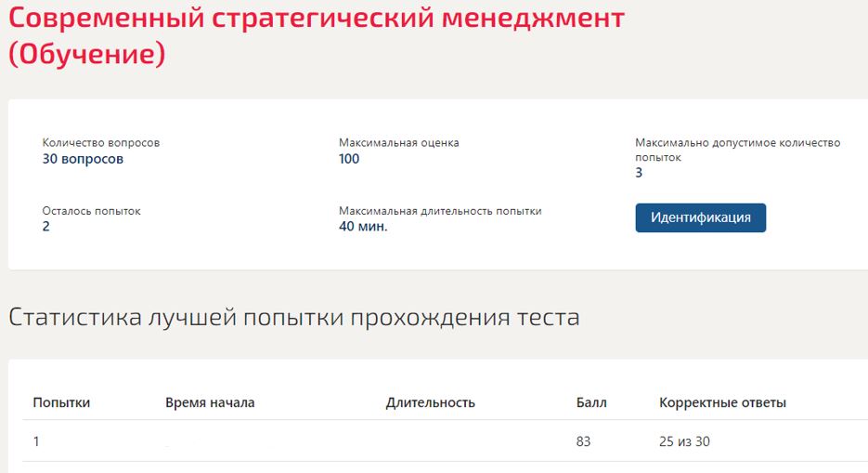Select the maximum grade value 100
The image size is (868, 473).
click(349, 159)
